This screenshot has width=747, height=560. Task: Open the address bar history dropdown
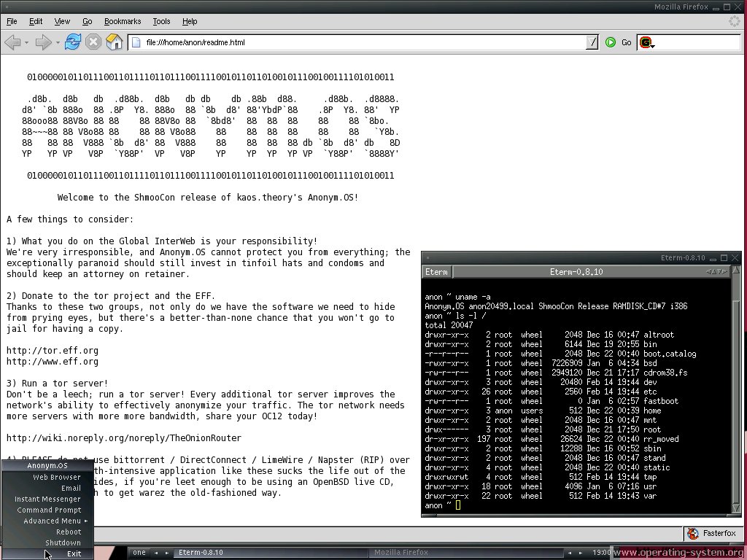click(592, 42)
